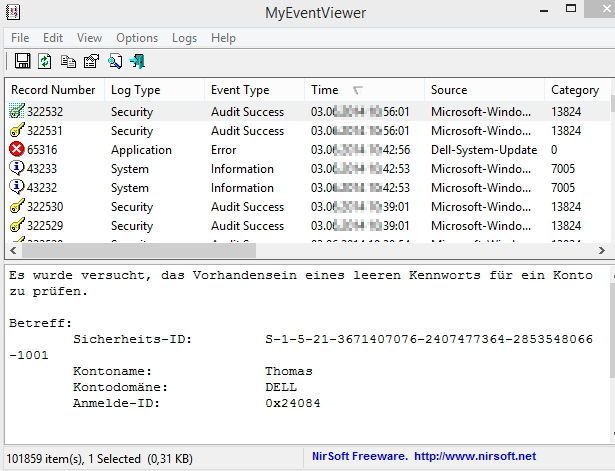
Task: Click the Refresh toolbar icon
Action: pos(45,61)
